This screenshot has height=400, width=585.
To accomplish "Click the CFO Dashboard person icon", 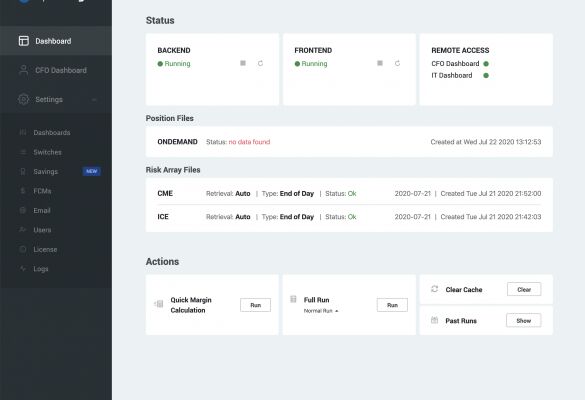I will [x=24, y=70].
